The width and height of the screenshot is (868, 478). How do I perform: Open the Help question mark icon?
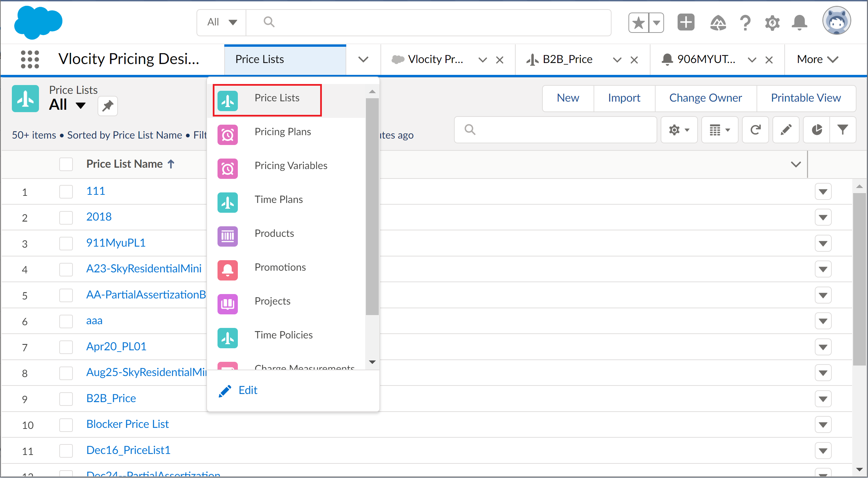745,23
